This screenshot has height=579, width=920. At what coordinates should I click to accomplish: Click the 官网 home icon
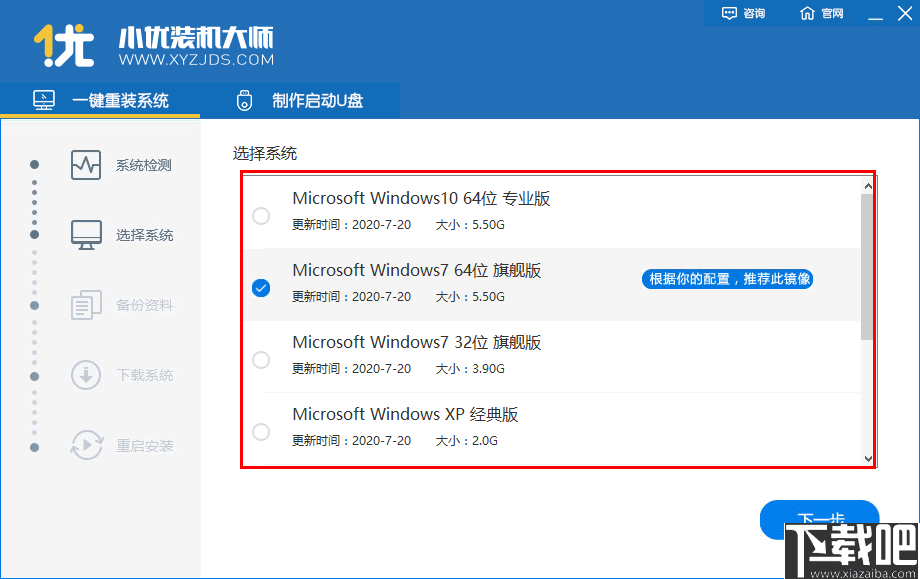pyautogui.click(x=807, y=13)
